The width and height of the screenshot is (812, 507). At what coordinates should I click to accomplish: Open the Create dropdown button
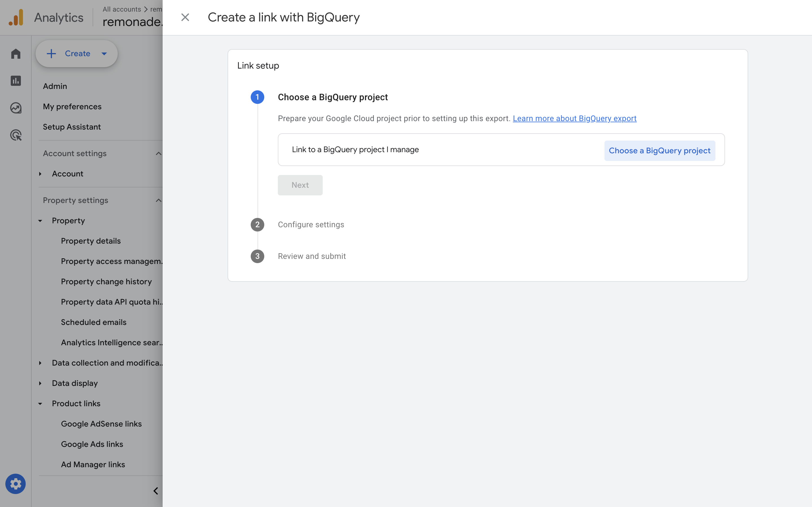77,54
